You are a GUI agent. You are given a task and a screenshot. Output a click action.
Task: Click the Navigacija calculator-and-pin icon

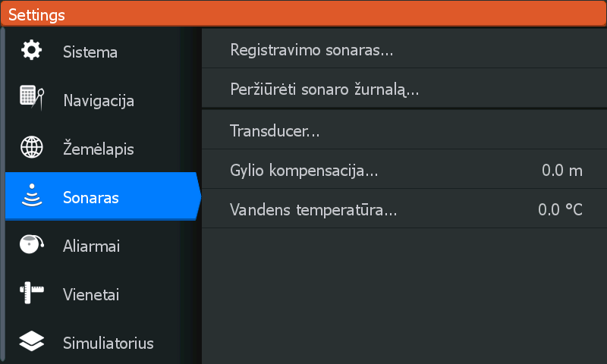click(32, 98)
